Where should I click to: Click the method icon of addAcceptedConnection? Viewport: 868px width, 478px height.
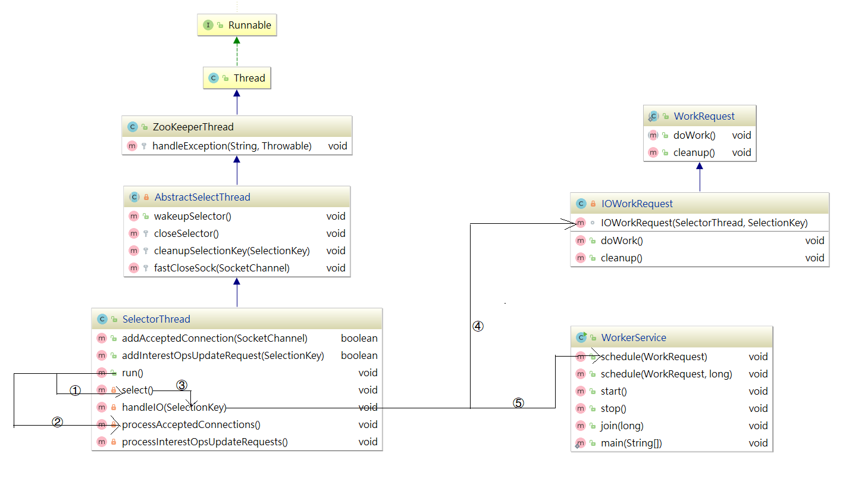(101, 338)
